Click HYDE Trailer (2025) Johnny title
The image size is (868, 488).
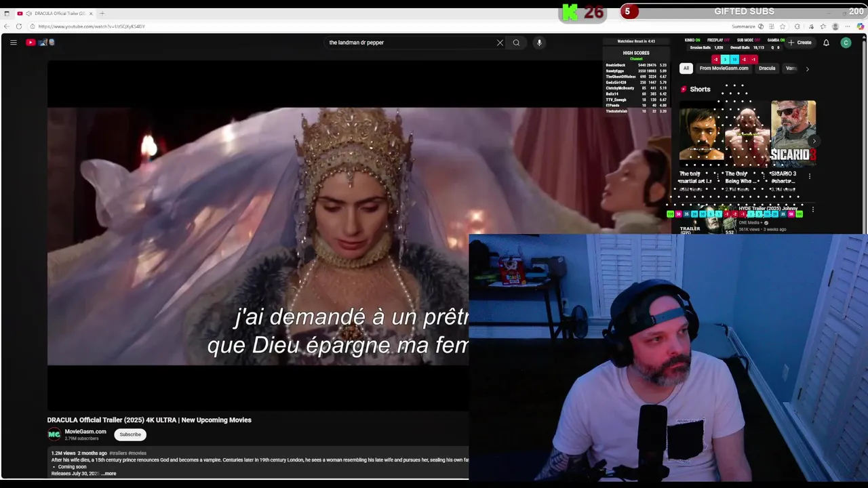[x=768, y=209]
